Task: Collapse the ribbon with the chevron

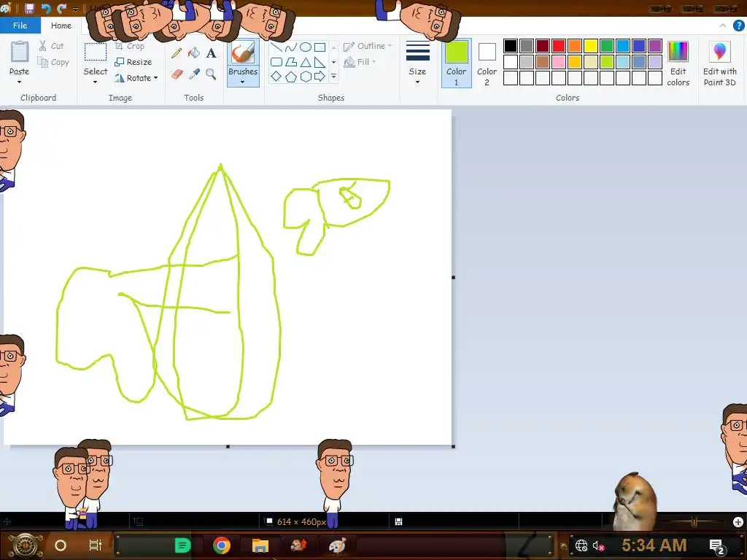Action: coord(723,26)
